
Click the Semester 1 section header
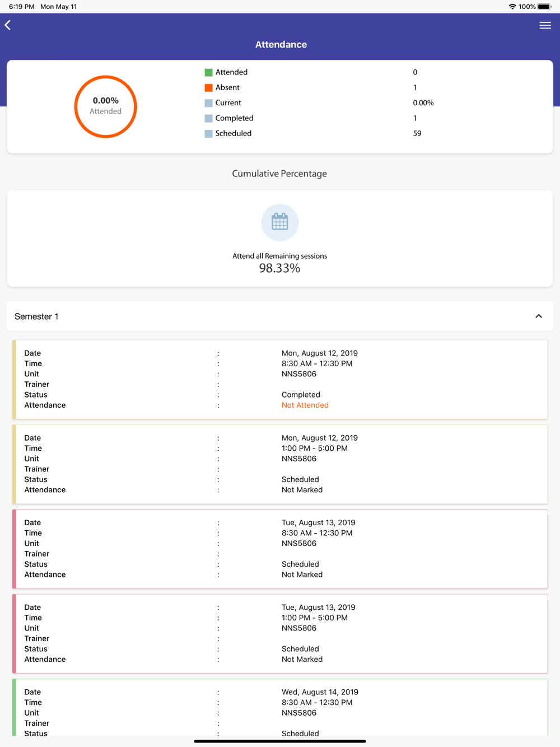pyautogui.click(x=280, y=316)
